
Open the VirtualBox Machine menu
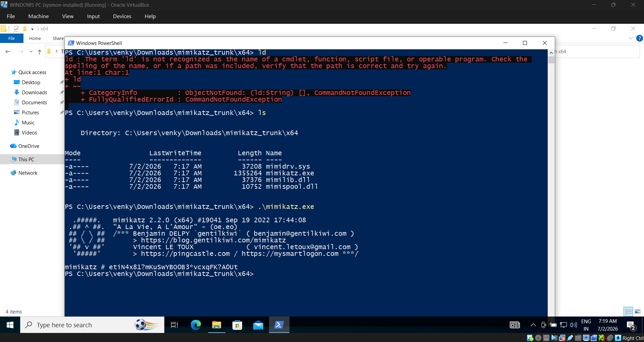39,16
